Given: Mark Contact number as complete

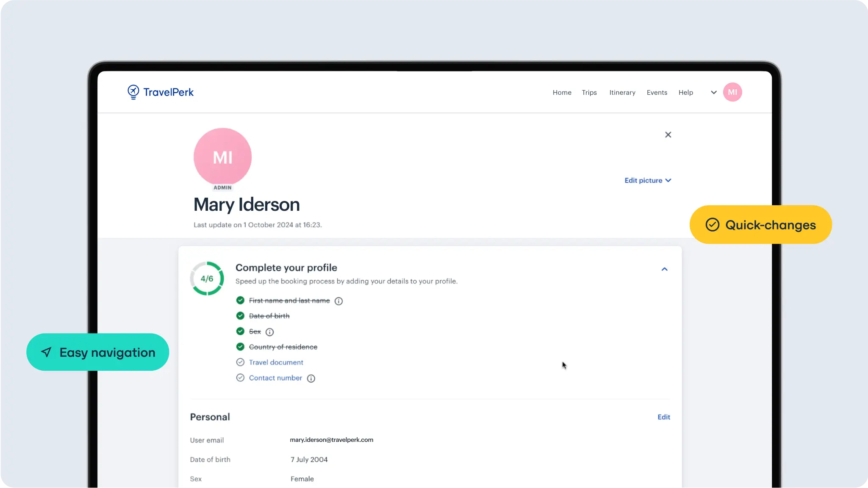Looking at the screenshot, I should coord(240,378).
